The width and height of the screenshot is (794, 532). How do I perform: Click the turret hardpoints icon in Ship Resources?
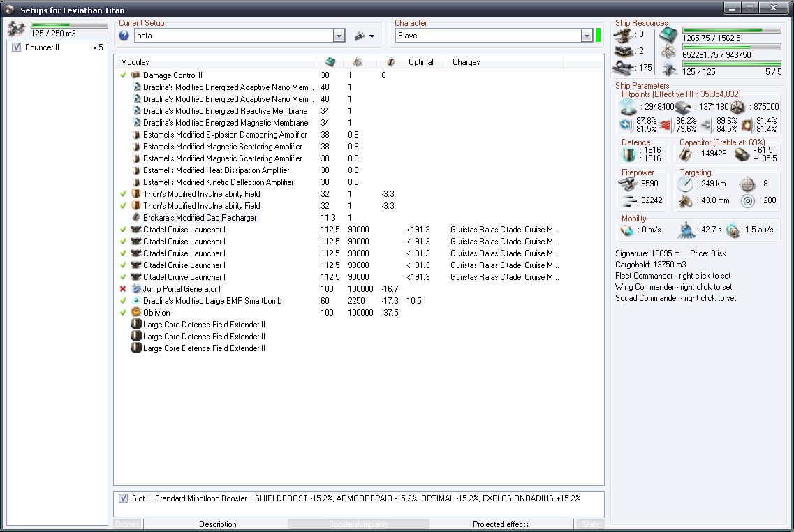coord(623,34)
